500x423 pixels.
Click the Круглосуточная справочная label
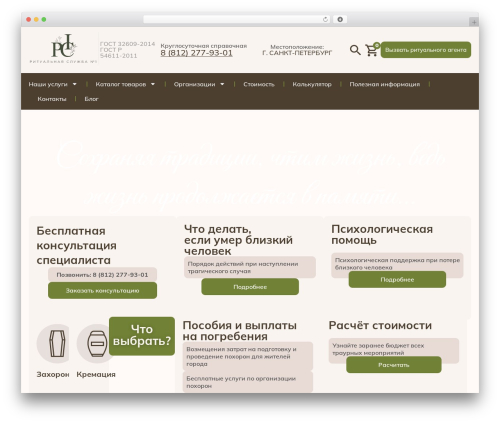(204, 46)
